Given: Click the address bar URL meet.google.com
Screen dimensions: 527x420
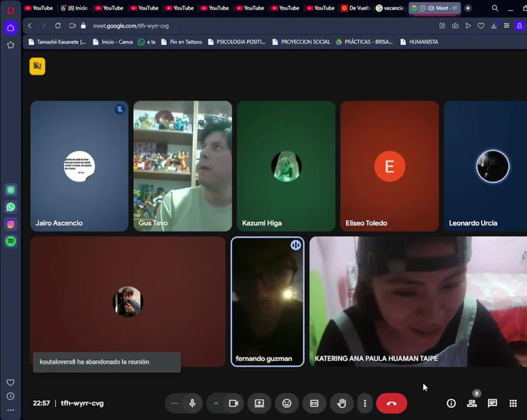Looking at the screenshot, I should (131, 26).
